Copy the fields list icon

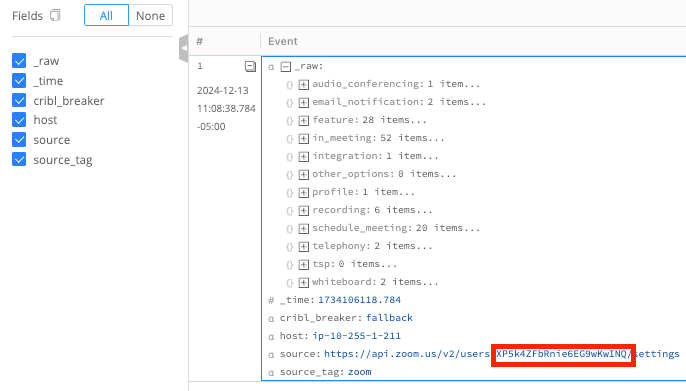55,15
